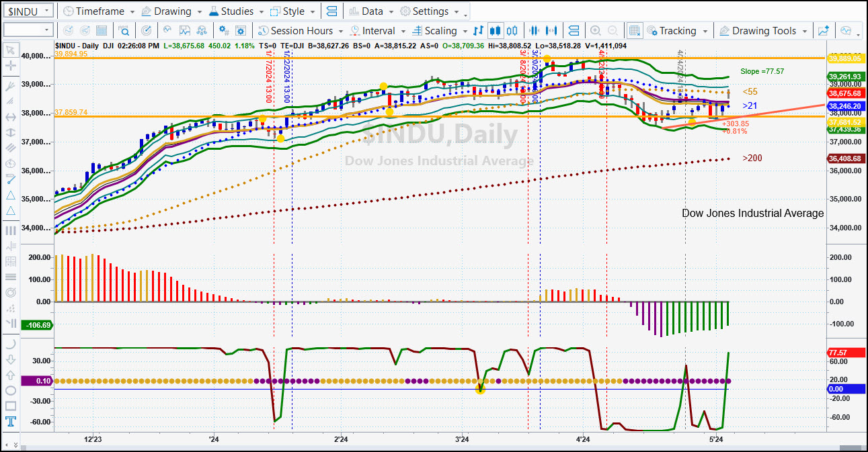Click the link icon in the second toolbar

574,31
